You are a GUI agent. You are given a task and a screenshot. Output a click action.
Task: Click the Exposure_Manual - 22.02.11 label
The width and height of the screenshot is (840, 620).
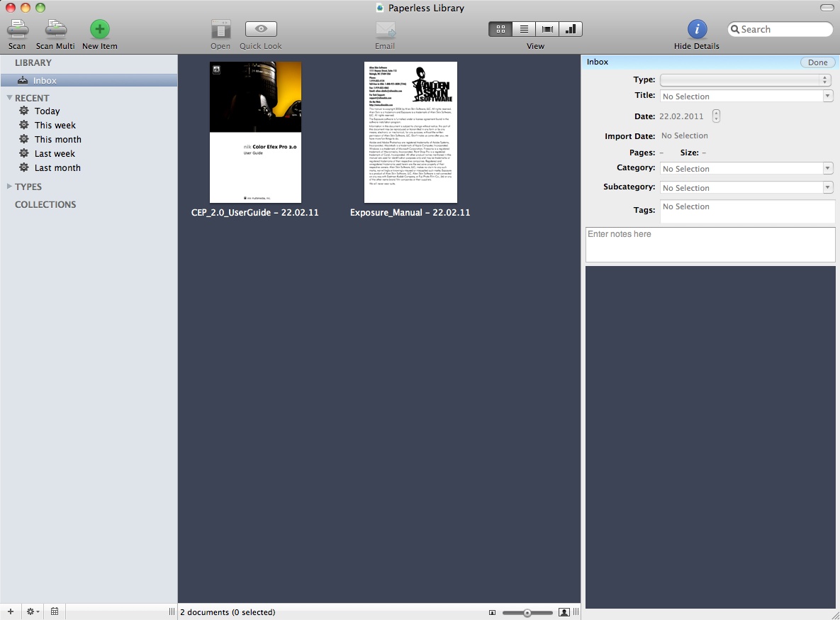tap(410, 212)
